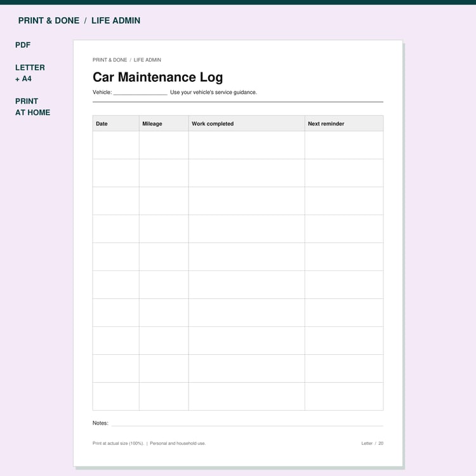Click the "PRINT & DONE / LIFE ADMIN" banner heading
The image size is (476, 476).
(x=79, y=21)
